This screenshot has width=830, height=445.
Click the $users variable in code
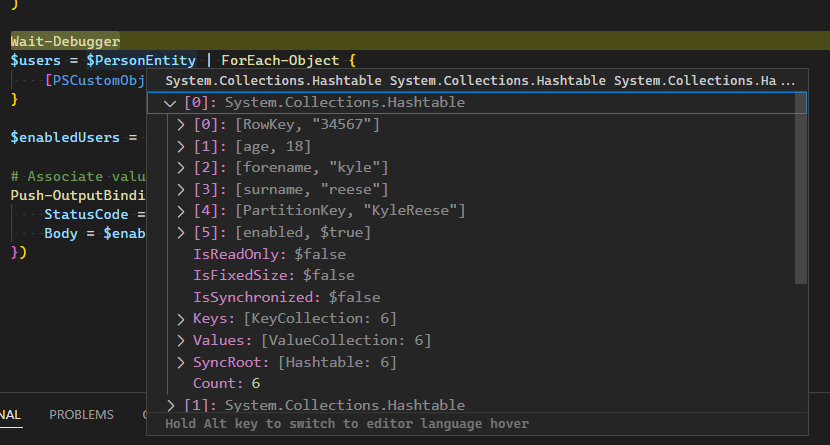point(35,61)
